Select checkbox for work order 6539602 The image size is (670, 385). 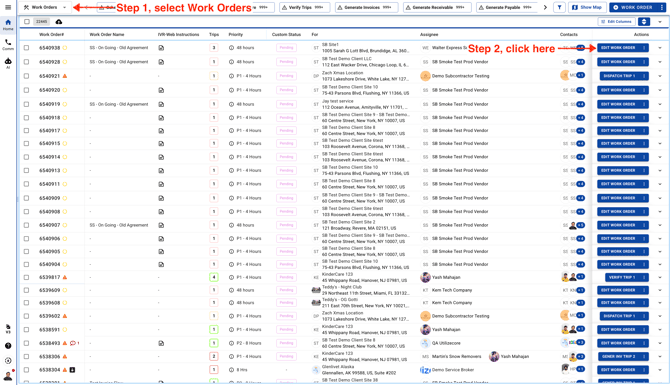tap(26, 316)
